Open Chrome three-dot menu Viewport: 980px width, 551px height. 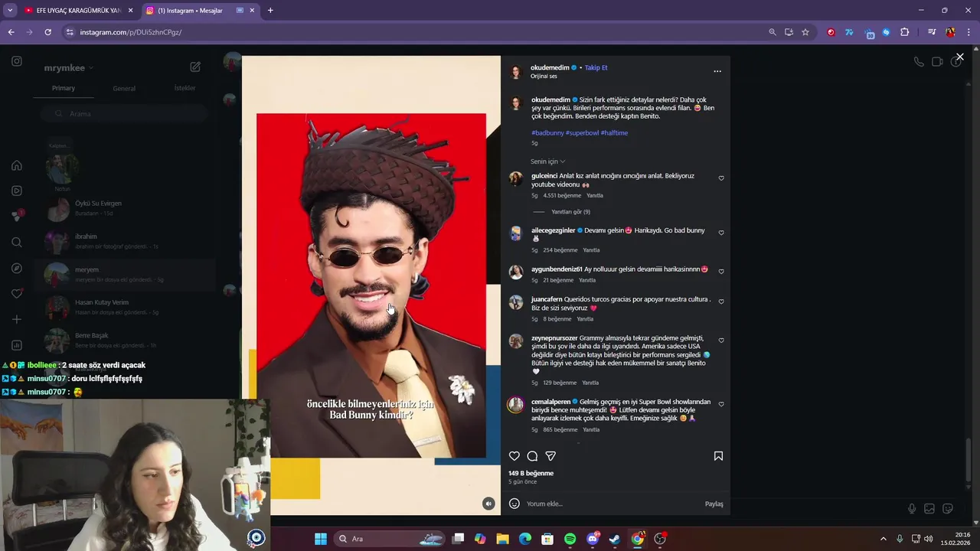coord(969,32)
